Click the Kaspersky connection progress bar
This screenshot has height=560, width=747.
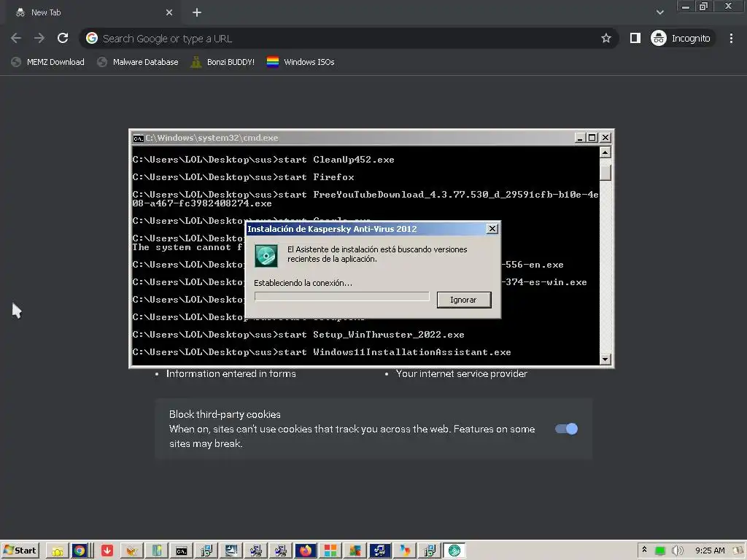pos(341,296)
